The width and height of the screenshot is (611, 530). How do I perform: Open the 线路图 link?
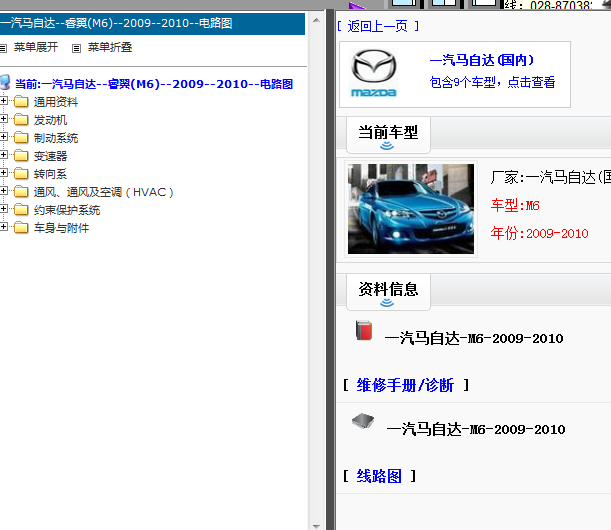click(x=379, y=476)
